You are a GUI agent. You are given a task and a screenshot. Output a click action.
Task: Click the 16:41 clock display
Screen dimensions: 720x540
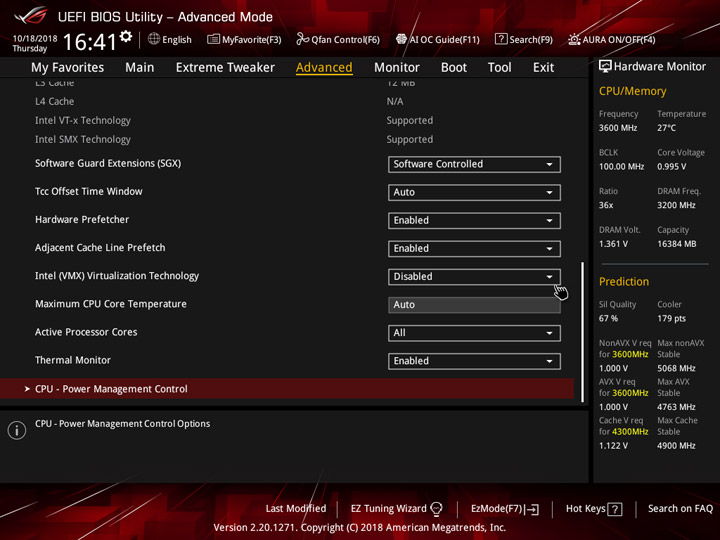tap(90, 41)
